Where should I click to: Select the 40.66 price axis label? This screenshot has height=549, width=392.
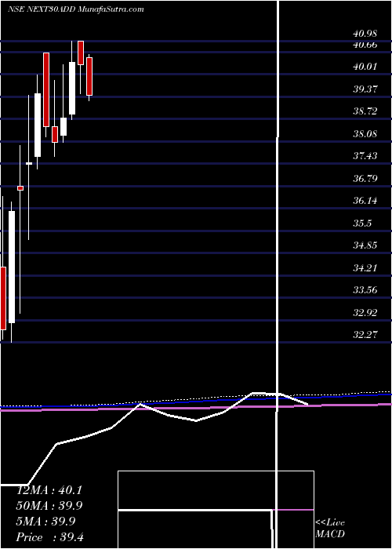pyautogui.click(x=365, y=45)
